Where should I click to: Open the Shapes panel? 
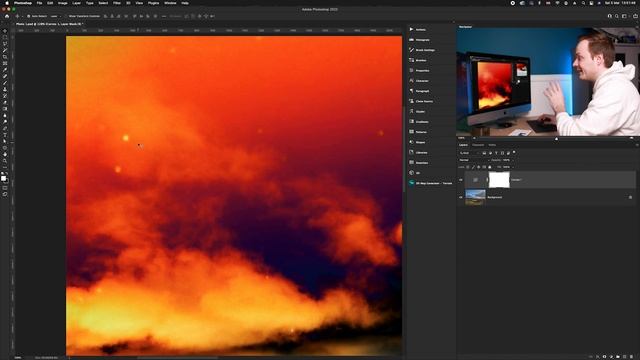pyautogui.click(x=418, y=142)
